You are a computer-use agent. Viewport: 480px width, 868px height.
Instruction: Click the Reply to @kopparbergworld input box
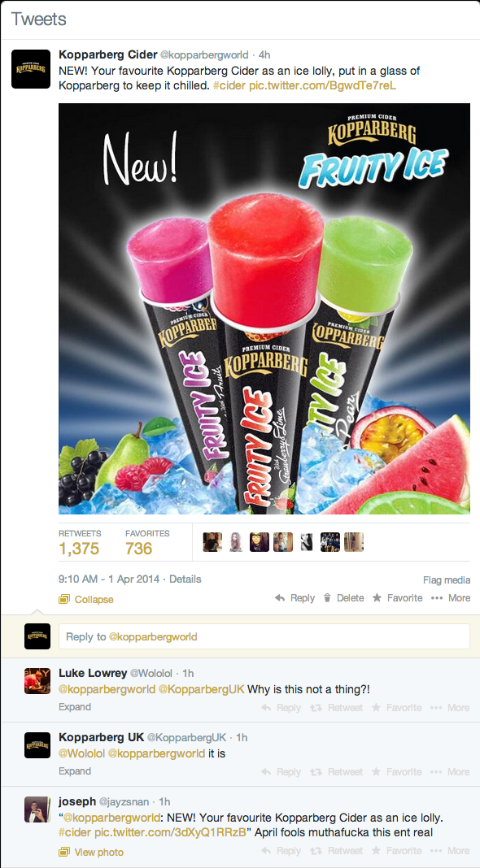coord(264,636)
